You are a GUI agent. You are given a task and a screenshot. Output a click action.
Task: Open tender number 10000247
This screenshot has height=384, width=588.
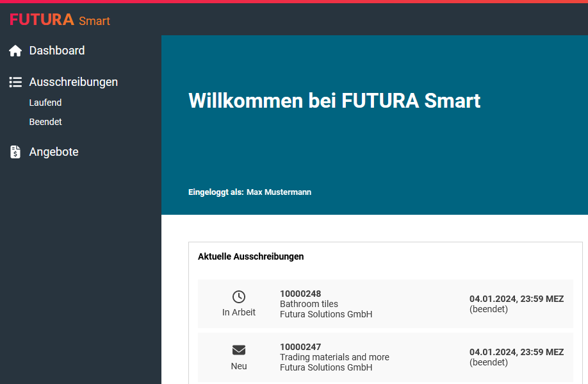tap(300, 347)
